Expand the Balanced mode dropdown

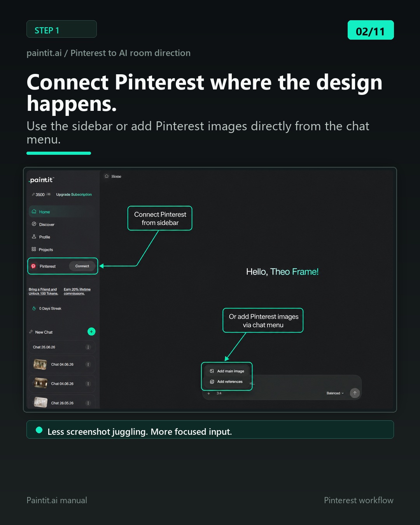tap(335, 393)
